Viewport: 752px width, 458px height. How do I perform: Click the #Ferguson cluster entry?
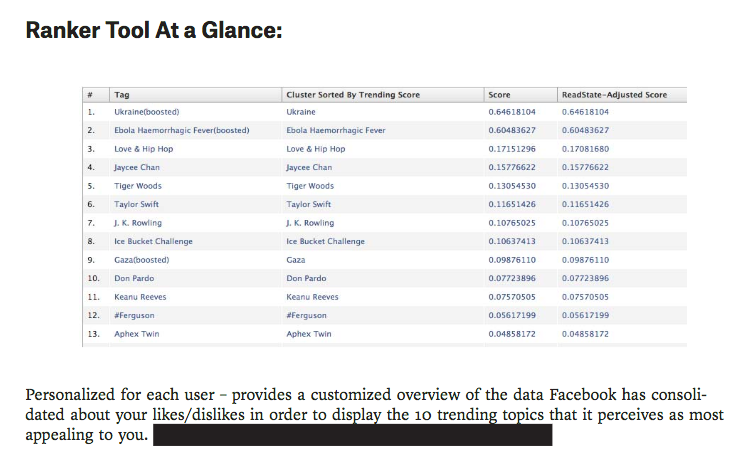click(306, 316)
